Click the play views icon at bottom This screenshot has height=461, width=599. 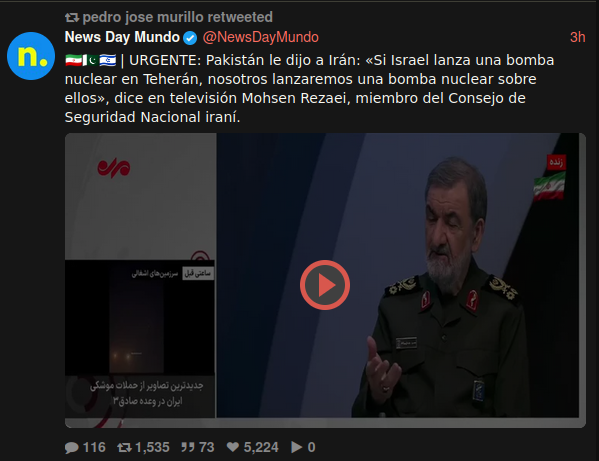(x=296, y=447)
